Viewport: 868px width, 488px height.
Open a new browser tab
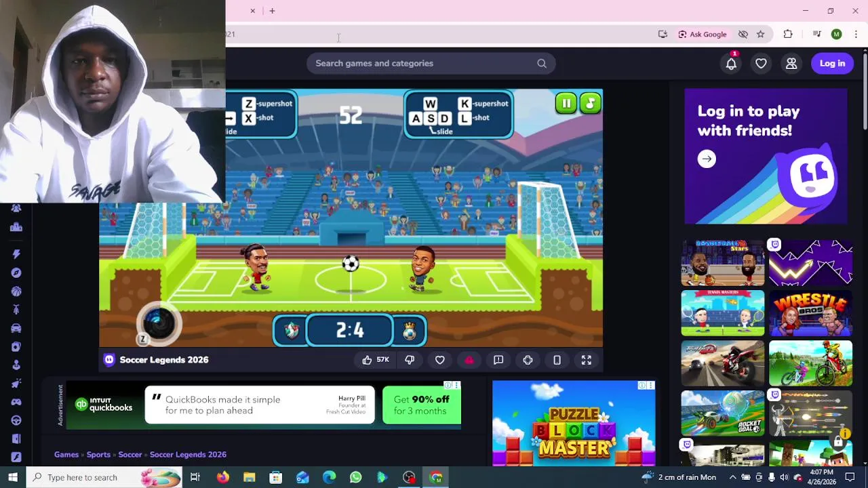272,11
